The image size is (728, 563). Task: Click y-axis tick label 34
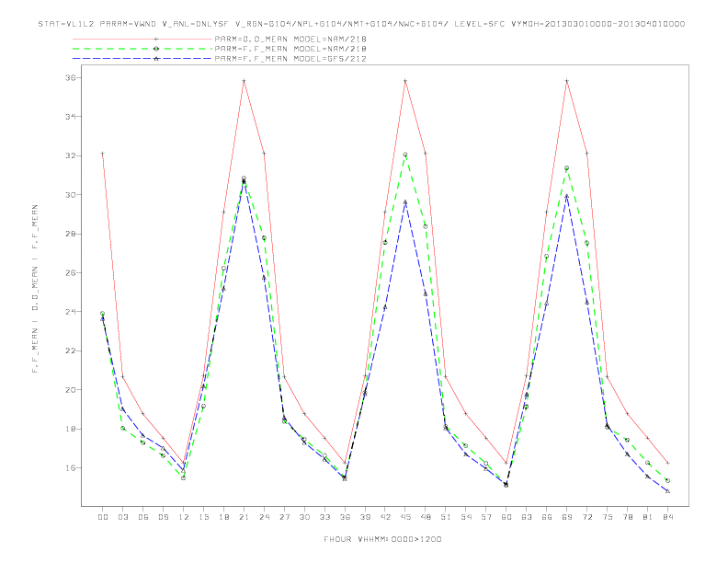point(71,117)
